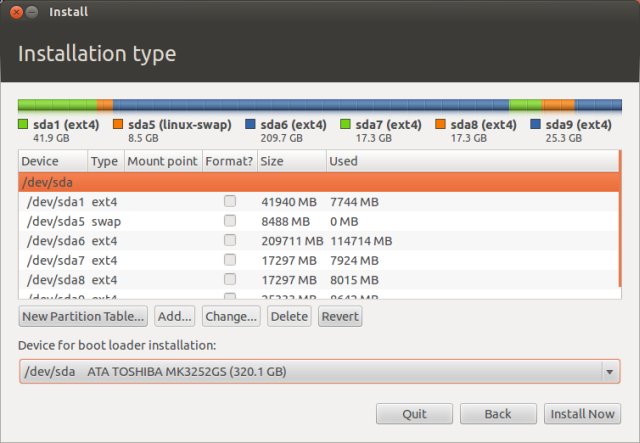Viewport: 640px width, 443px height.
Task: Click the sda9 (ext4) legend label
Action: [578, 125]
